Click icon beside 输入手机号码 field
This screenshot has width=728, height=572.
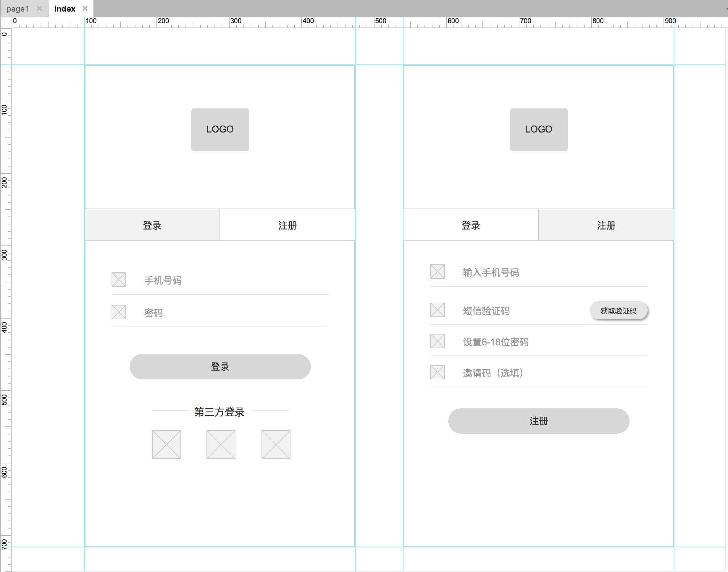pyautogui.click(x=437, y=272)
